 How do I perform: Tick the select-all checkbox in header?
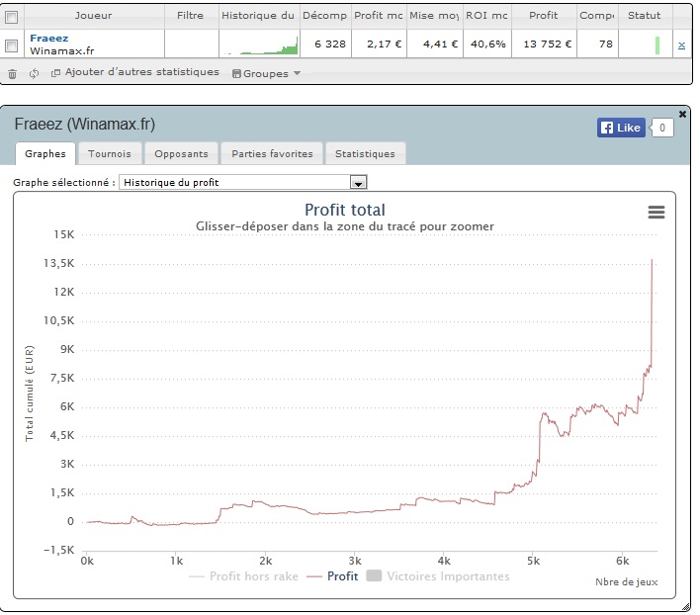[12, 17]
